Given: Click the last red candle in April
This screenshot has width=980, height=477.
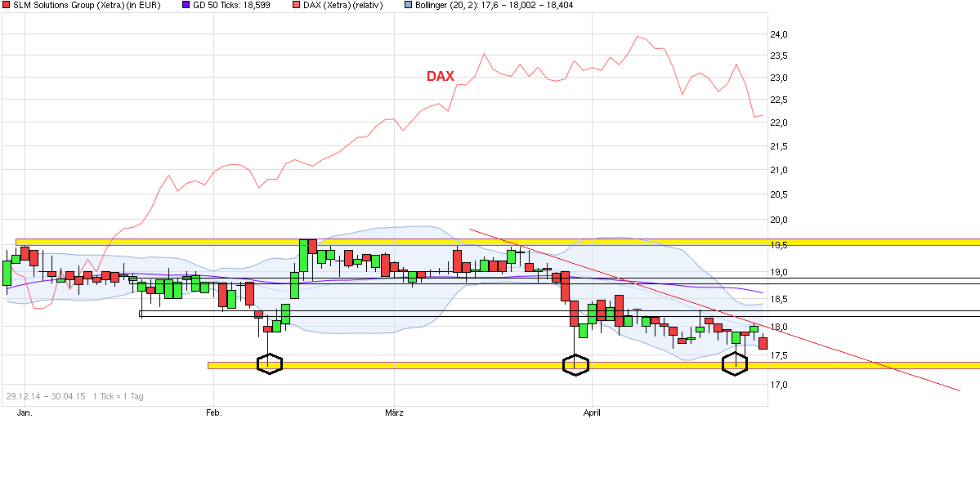Looking at the screenshot, I should click(763, 343).
